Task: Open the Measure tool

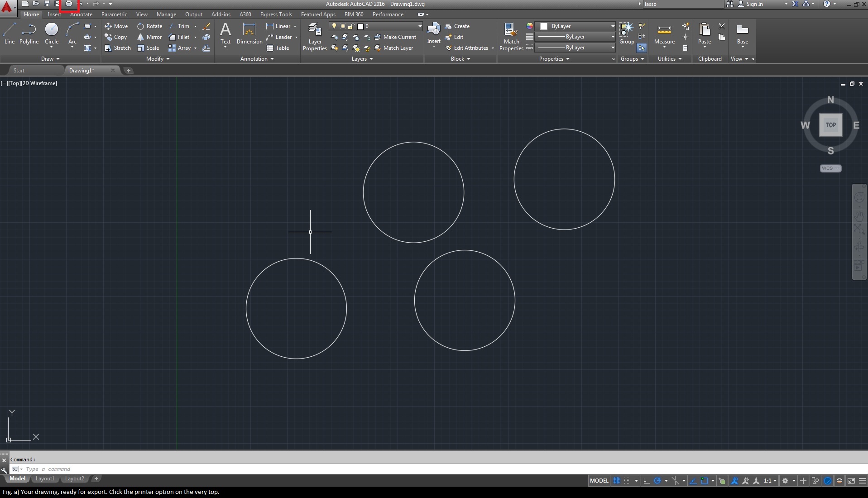Action: [664, 33]
